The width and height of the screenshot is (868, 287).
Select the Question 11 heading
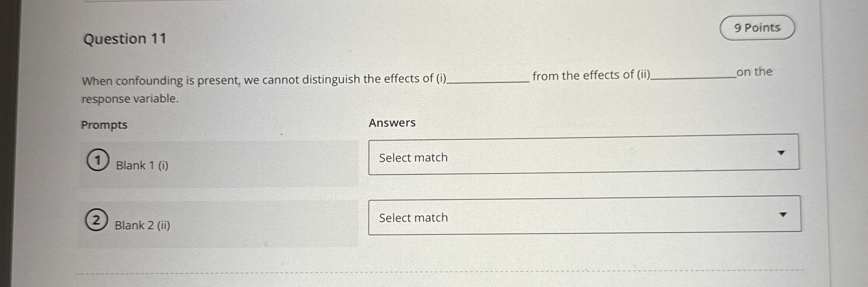(x=125, y=39)
